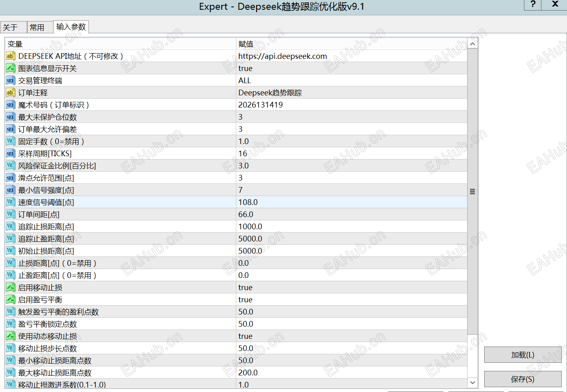
Task: Click the help question mark button
Action: [533, 4]
